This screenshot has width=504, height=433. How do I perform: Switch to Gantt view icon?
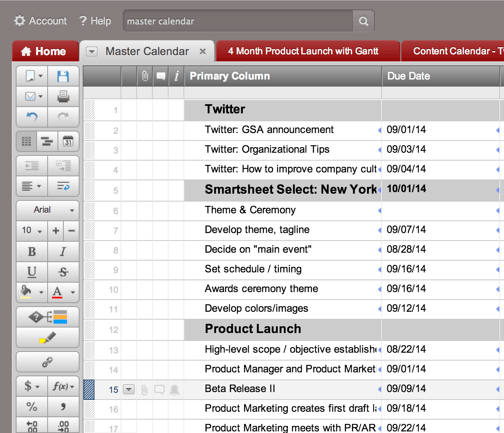pyautogui.click(x=47, y=141)
